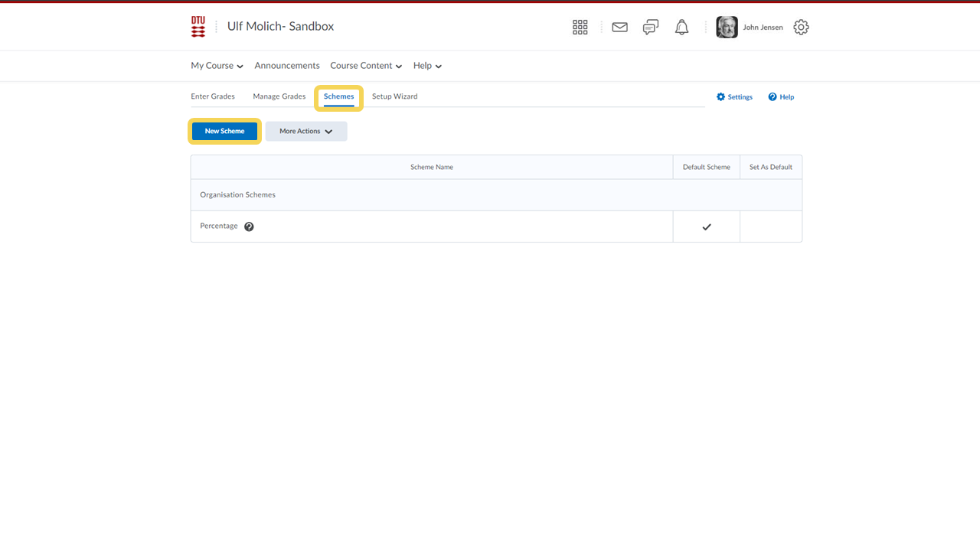Open the Announcements link
980x551 pixels.
pos(287,66)
